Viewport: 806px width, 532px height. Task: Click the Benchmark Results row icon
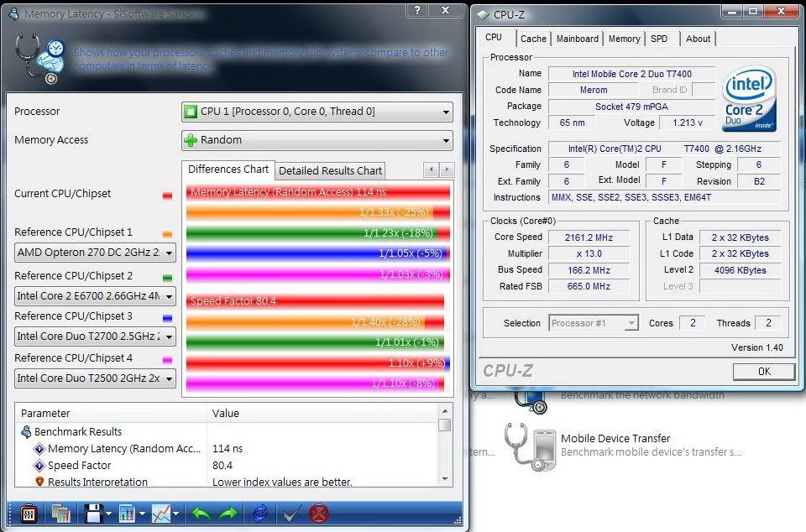tap(26, 432)
